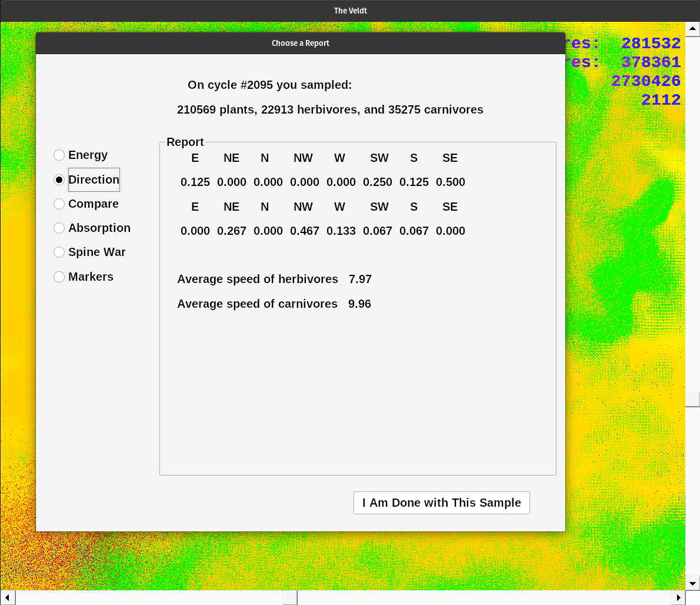The width and height of the screenshot is (700, 605).
Task: Click the vertical scrollbar up arrow
Action: click(692, 29)
